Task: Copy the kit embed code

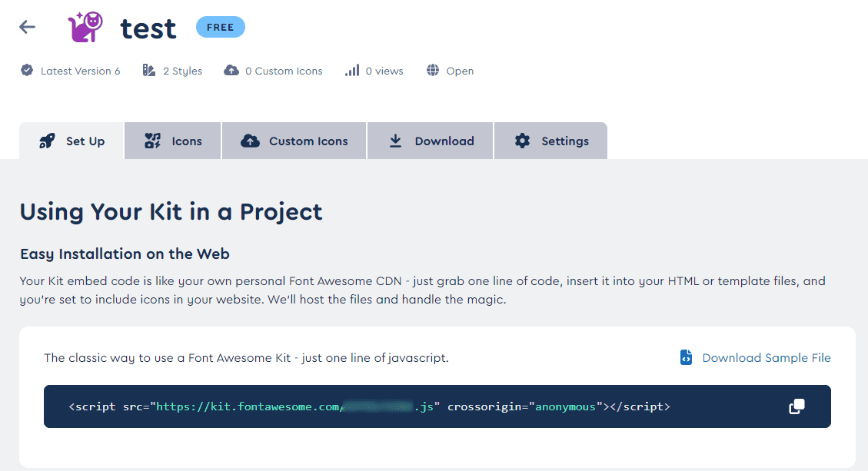Action: [796, 406]
